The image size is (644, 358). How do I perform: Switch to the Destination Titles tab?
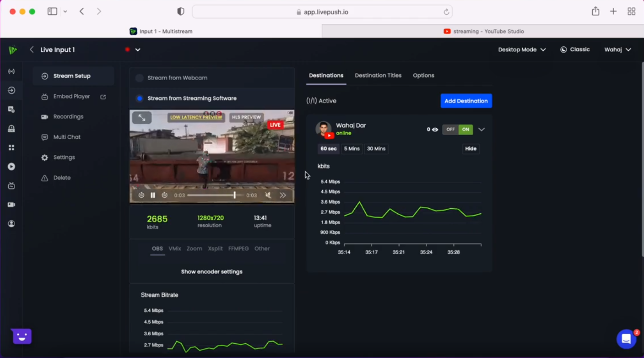tap(378, 76)
